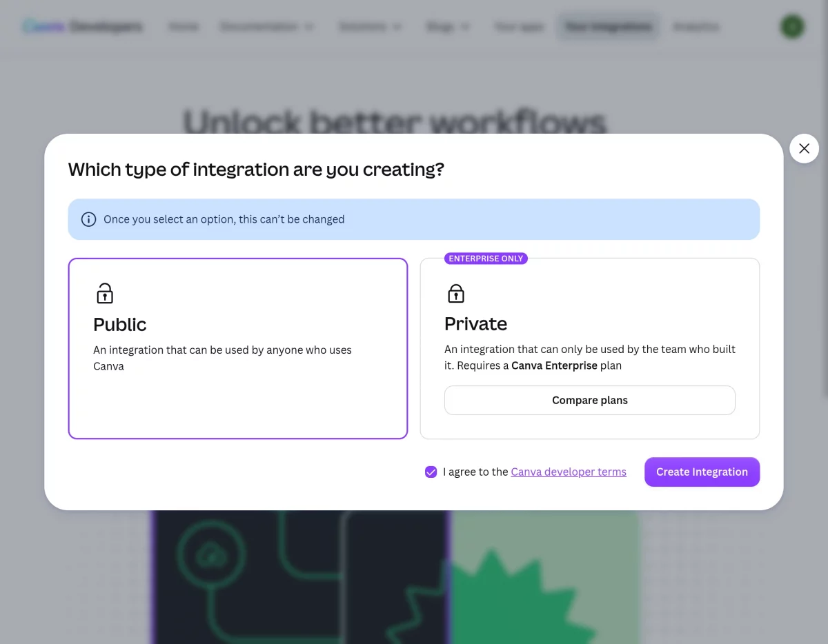Click the closed padlock icon on Private
Viewport: 828px width, 644px height.
coord(456,293)
